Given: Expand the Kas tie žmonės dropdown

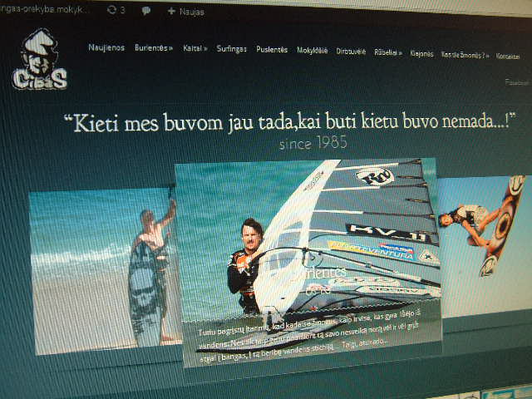Looking at the screenshot, I should (x=465, y=55).
